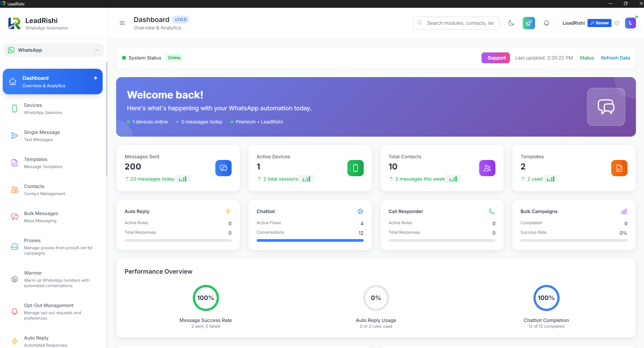This screenshot has width=644, height=348.
Task: Open Devices in the sidebar
Action: tap(52, 109)
